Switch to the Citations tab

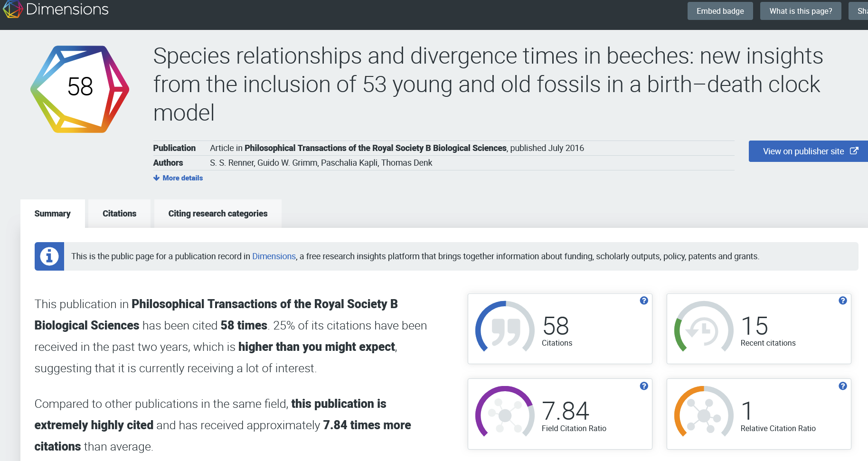(x=120, y=214)
